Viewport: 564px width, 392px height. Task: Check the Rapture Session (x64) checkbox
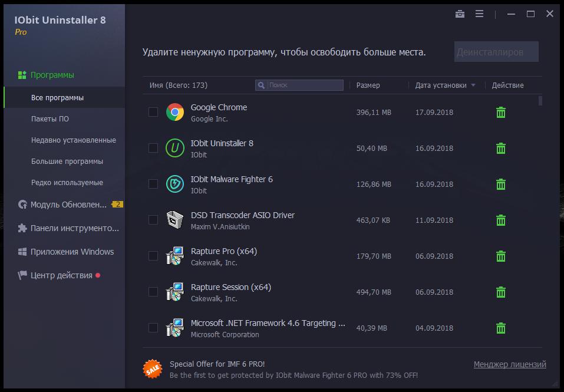tap(153, 292)
